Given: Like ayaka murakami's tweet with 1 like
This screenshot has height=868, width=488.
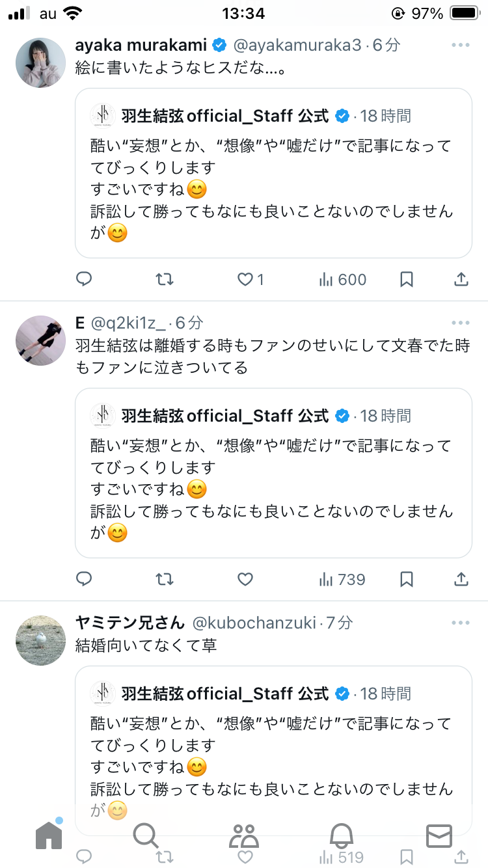Looking at the screenshot, I should click(251, 280).
